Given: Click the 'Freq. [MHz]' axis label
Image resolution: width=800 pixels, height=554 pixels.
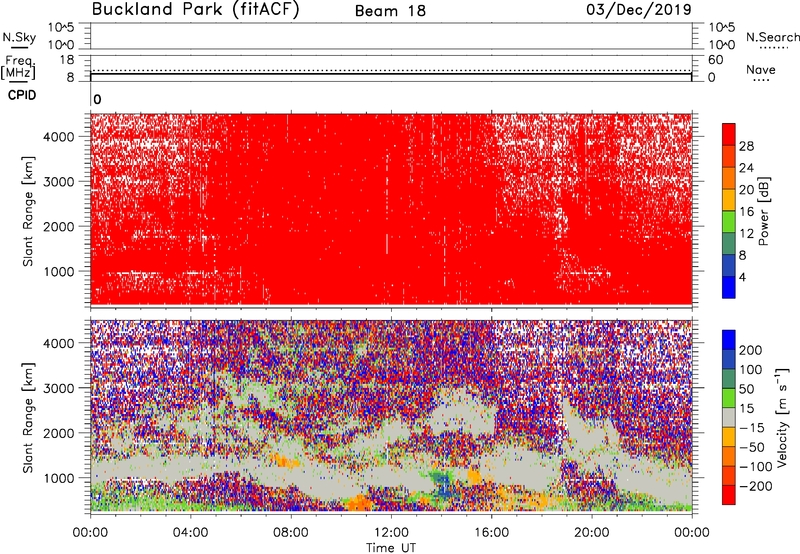Looking at the screenshot, I should pos(19,67).
